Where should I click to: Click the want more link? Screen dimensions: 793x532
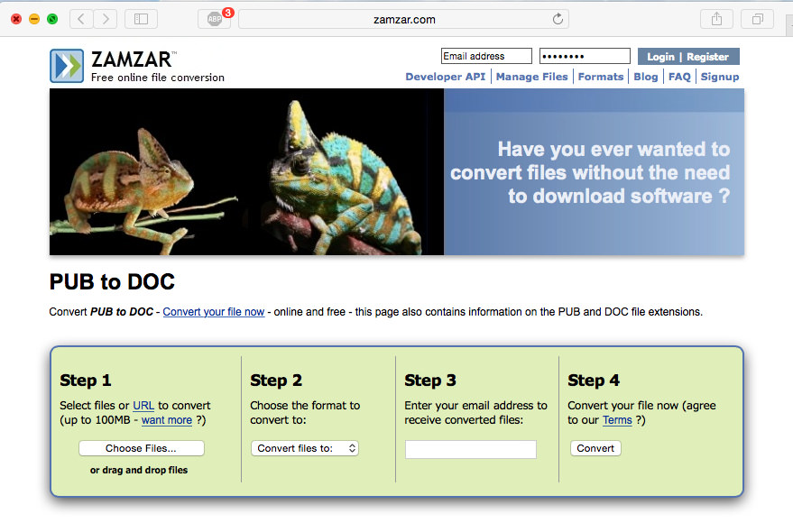pyautogui.click(x=167, y=420)
